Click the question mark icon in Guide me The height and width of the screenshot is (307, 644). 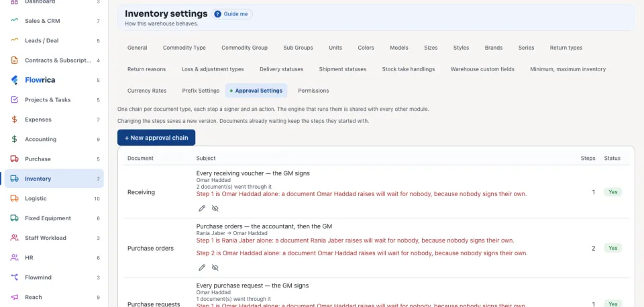click(x=217, y=14)
